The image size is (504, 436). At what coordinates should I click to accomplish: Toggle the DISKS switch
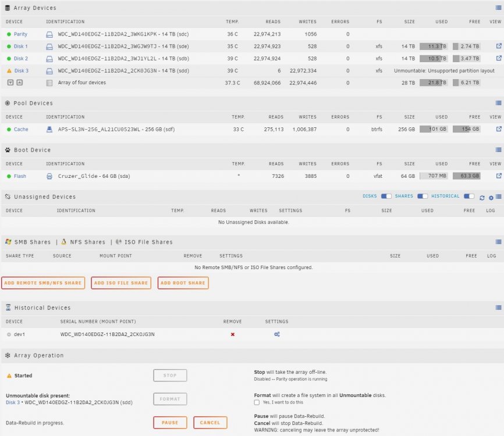386,196
